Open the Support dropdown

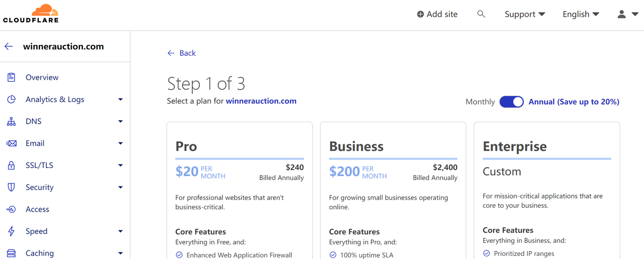(525, 14)
